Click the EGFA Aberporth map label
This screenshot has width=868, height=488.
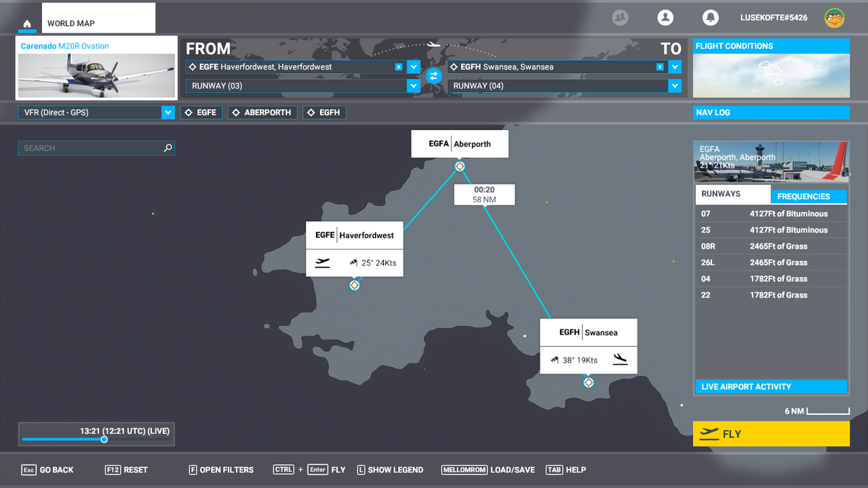pos(460,144)
